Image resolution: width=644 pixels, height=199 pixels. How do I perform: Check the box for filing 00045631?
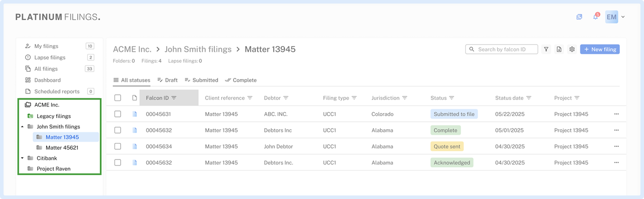tap(118, 114)
